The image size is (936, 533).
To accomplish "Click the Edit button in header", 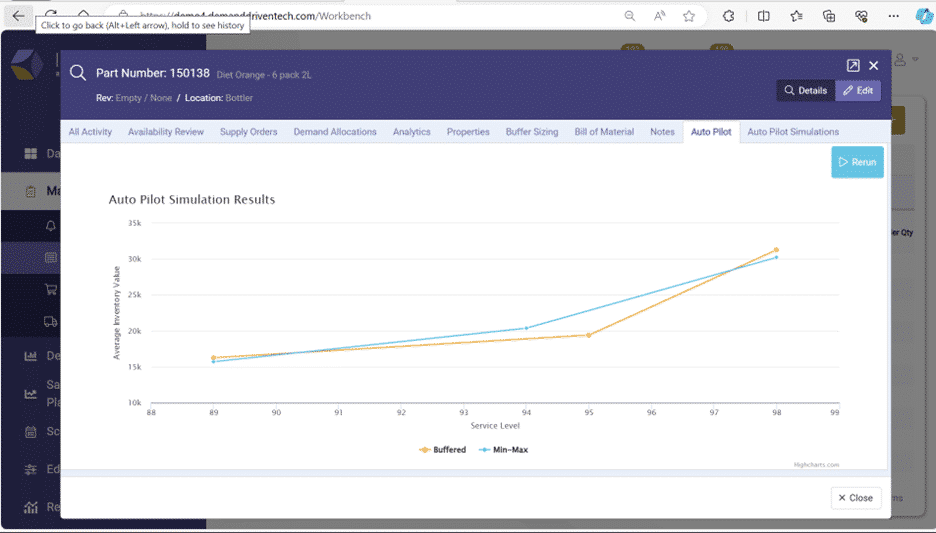I will pyautogui.click(x=858, y=90).
